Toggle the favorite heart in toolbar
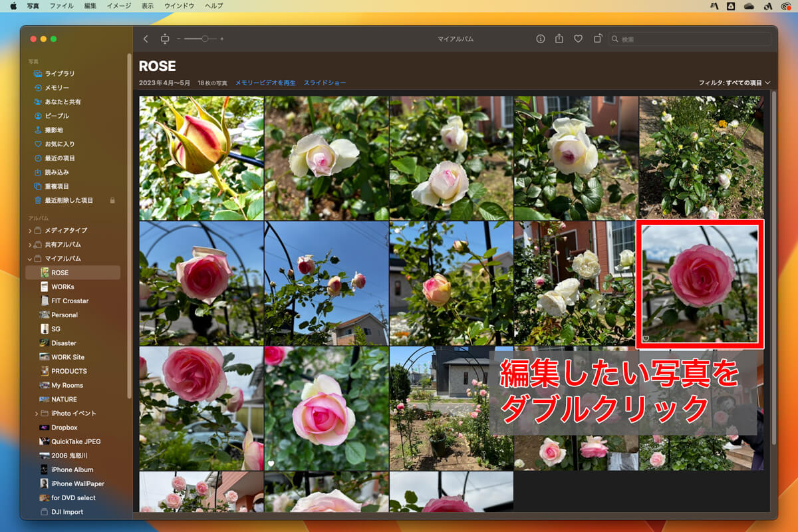Screen dimensions: 798x532 click(579, 39)
